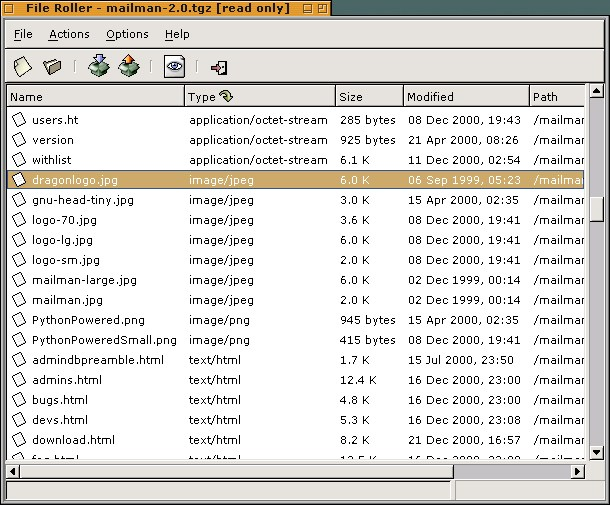This screenshot has width=610, height=505.
Task: Click the Extract archive icon
Action: click(x=128, y=67)
